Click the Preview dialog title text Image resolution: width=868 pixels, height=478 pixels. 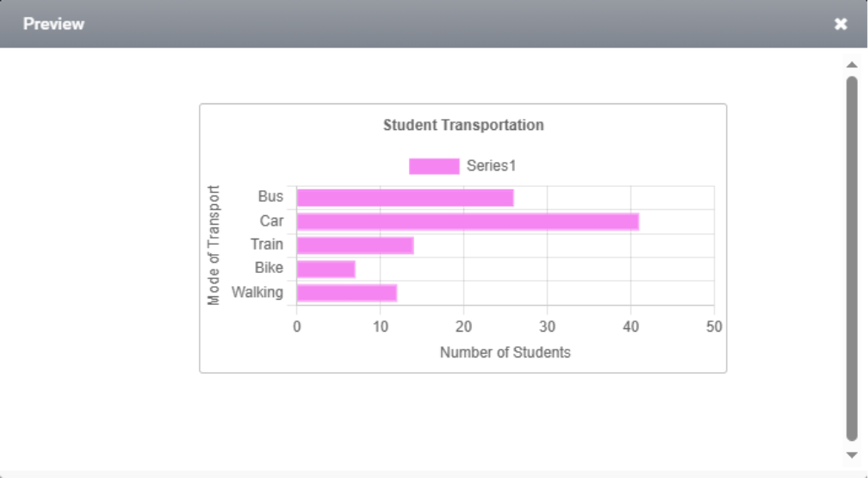(x=53, y=24)
